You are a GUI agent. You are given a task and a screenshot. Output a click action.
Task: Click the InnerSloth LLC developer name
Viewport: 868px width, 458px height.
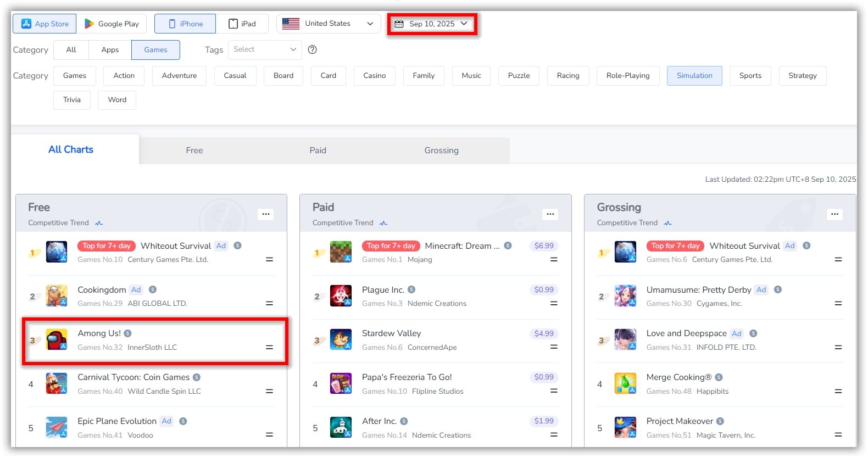[x=152, y=348]
